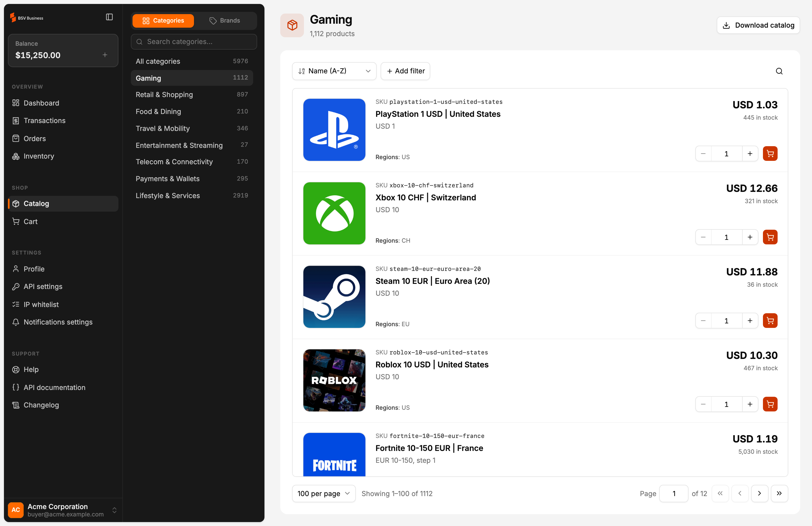Select the Gaming category
The image size is (812, 526).
coord(192,78)
